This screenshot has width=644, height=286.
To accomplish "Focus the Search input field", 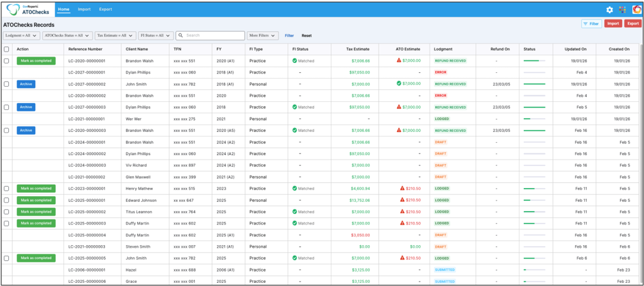I will 214,36.
